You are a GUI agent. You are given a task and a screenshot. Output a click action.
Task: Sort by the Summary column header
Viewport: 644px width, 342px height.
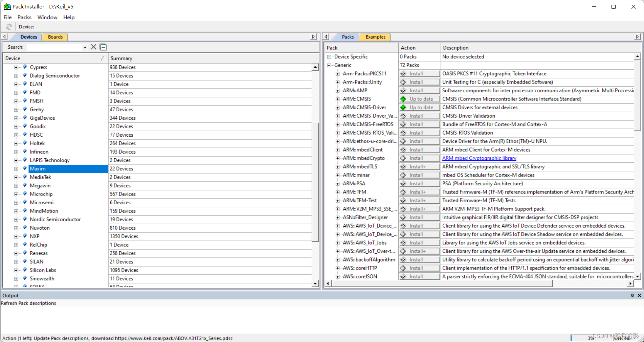point(214,58)
